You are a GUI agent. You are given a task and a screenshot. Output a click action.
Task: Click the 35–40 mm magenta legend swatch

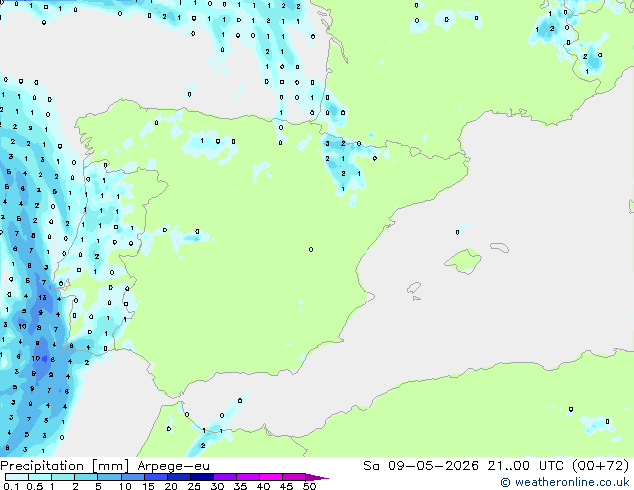click(x=247, y=477)
